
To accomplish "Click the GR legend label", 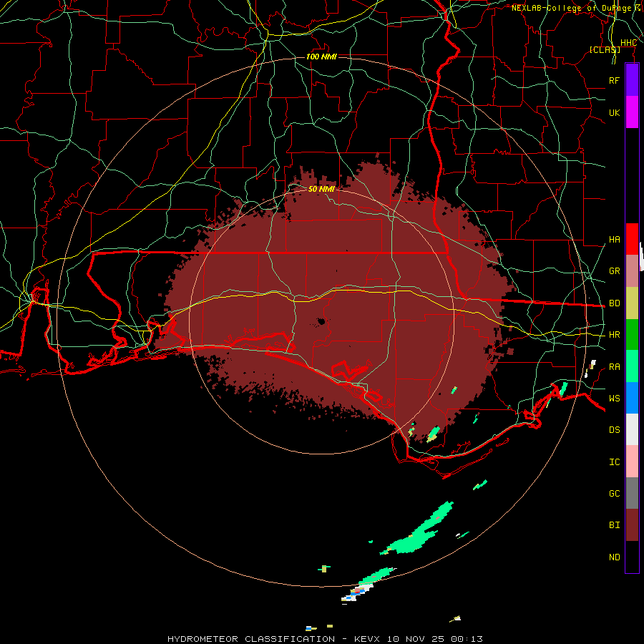I will coord(614,271).
